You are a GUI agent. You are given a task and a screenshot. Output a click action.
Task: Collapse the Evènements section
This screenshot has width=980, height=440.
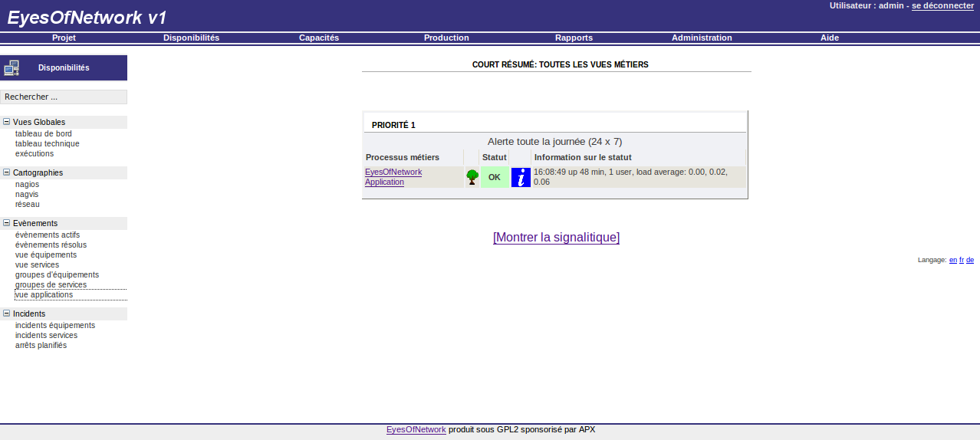coord(6,223)
